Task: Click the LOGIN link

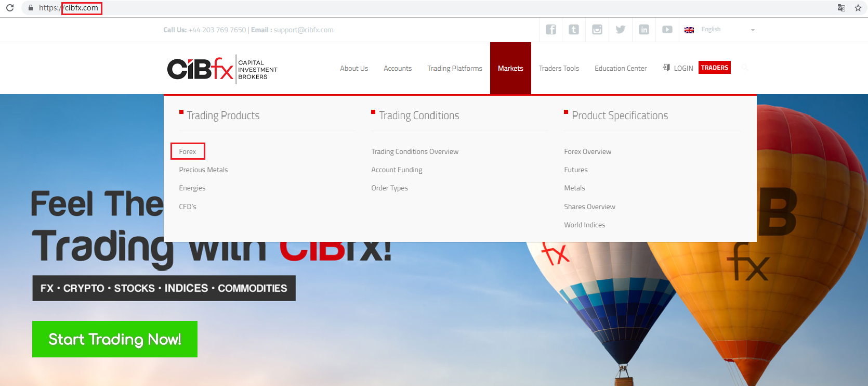Action: click(x=678, y=68)
